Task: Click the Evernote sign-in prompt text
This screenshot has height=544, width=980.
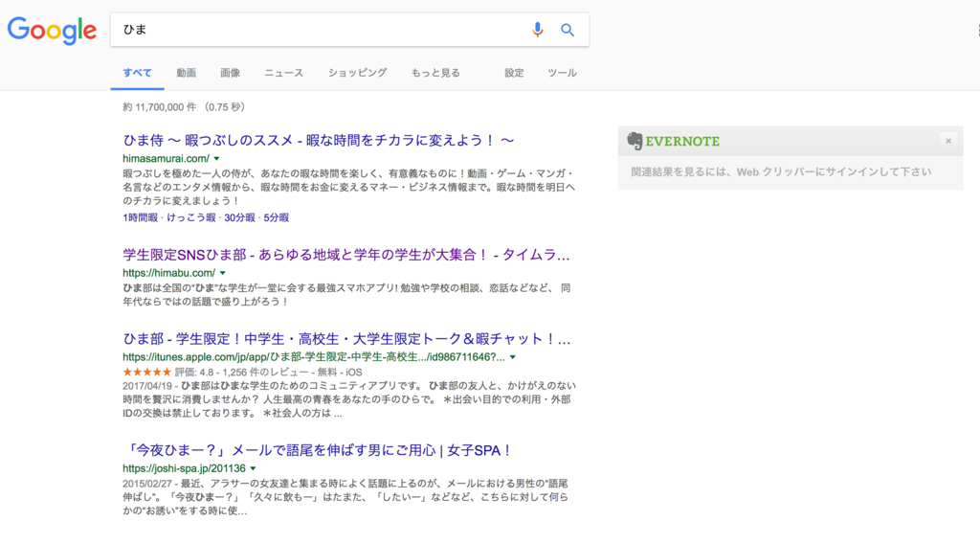Action: pos(781,172)
